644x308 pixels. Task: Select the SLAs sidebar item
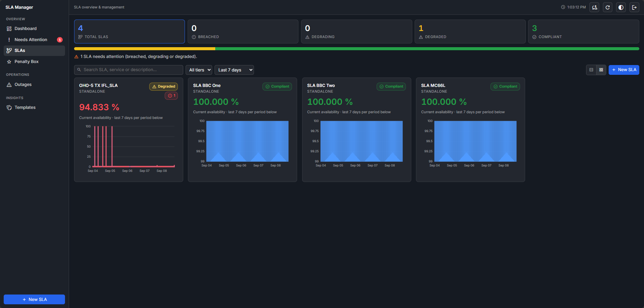[34, 51]
